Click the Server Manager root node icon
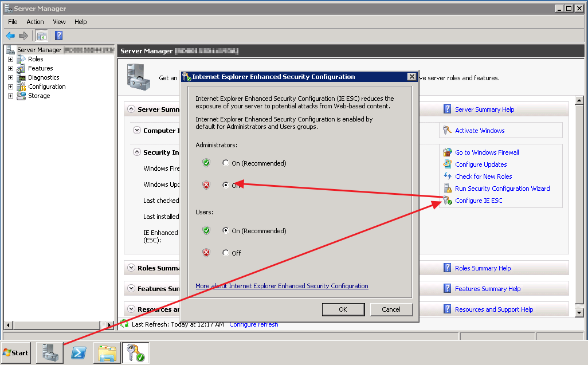The image size is (588, 365). (10, 50)
